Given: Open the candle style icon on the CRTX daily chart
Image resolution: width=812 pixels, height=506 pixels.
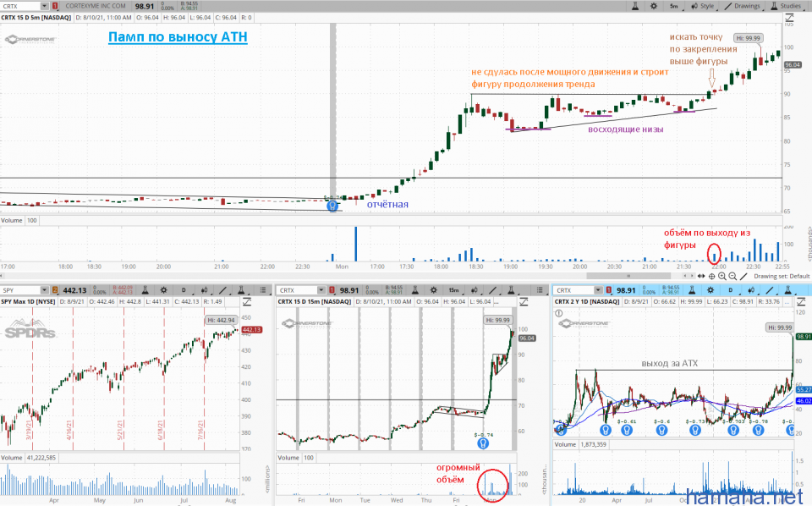Looking at the screenshot, I should [751, 290].
